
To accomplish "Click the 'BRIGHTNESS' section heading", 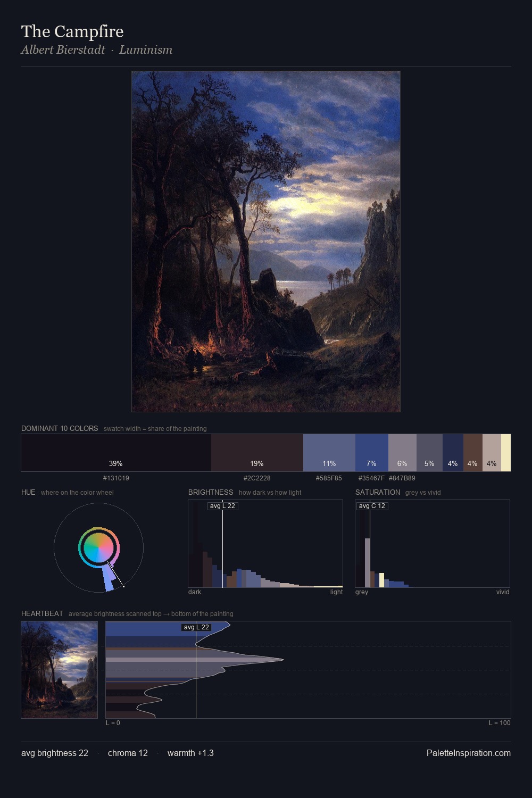I will click(x=211, y=492).
